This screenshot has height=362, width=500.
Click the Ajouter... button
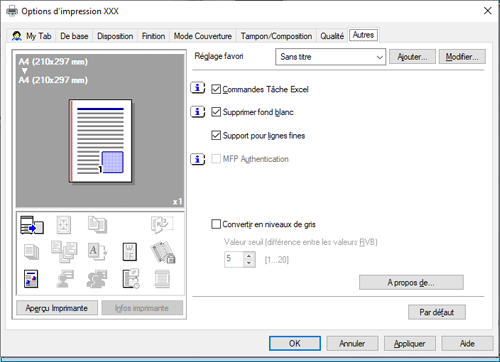coord(412,57)
